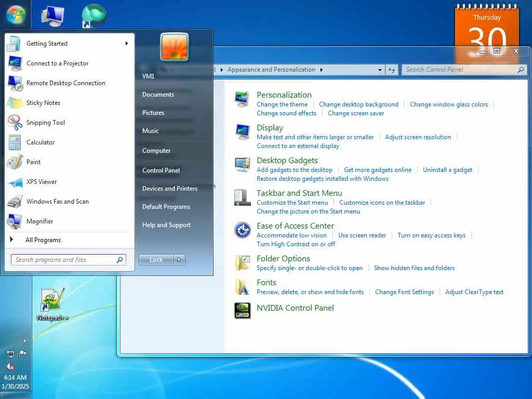The image size is (532, 399).
Task: Select Control Panel in the Start menu
Action: (161, 170)
